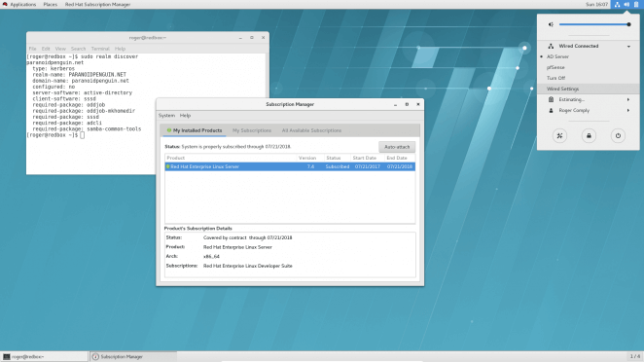The height and width of the screenshot is (362, 644).
Task: Click the Sun 16:07 clock
Action: 596,4
